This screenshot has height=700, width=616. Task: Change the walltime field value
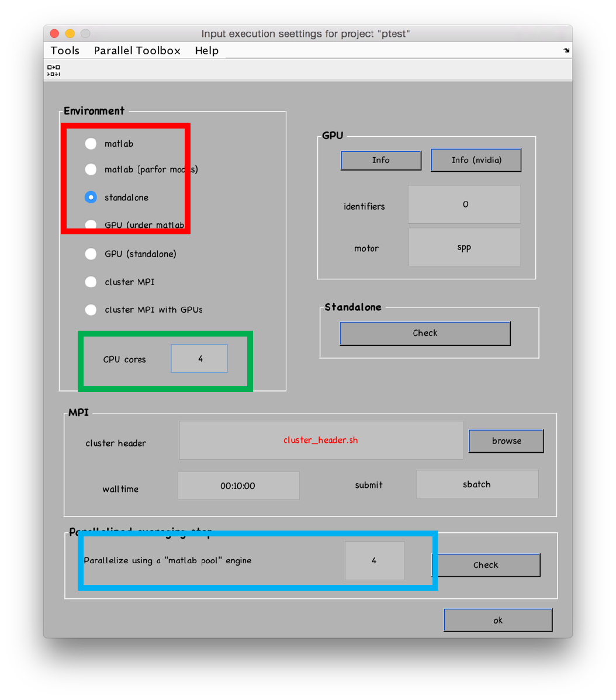coord(238,486)
